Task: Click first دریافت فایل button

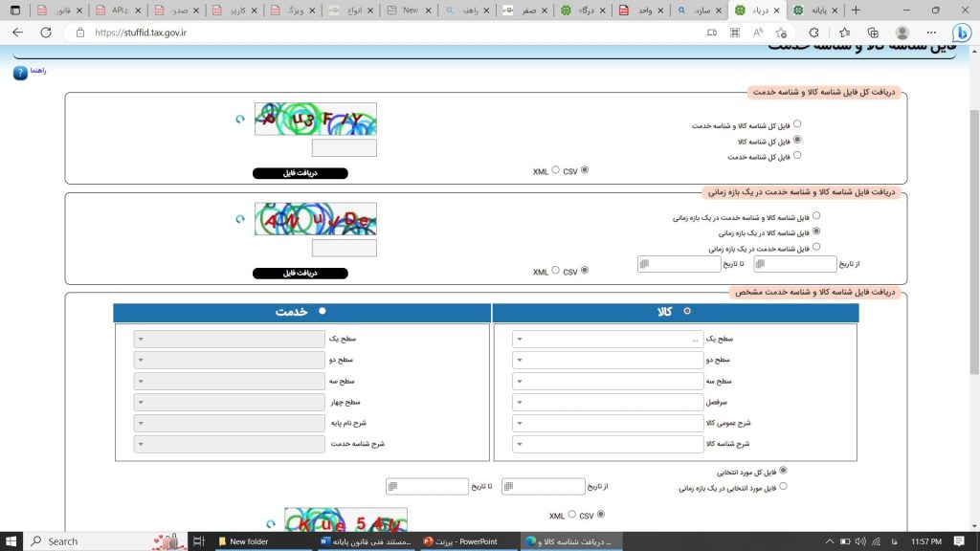Action: pyautogui.click(x=300, y=173)
